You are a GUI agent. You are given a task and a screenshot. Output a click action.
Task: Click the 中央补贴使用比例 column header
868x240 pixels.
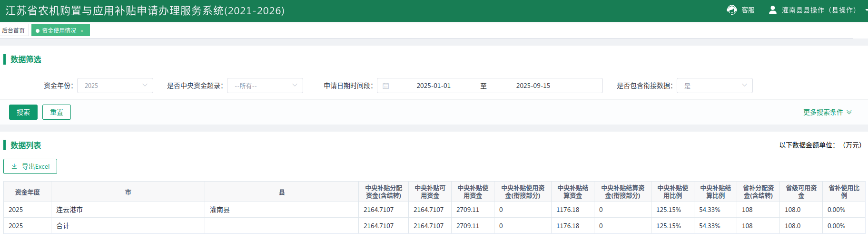(x=672, y=192)
